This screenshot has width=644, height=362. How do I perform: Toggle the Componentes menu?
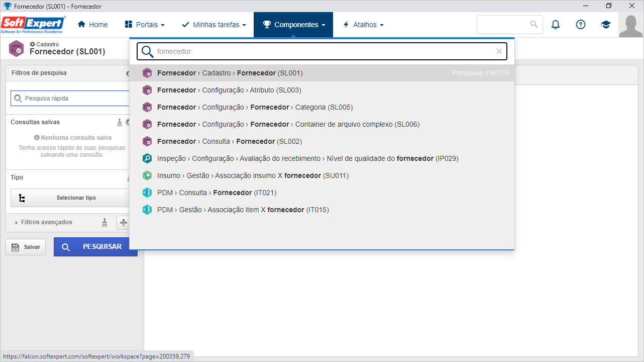(293, 25)
